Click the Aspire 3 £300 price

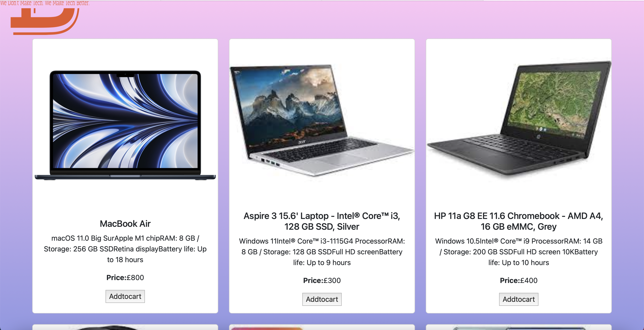[322, 281]
